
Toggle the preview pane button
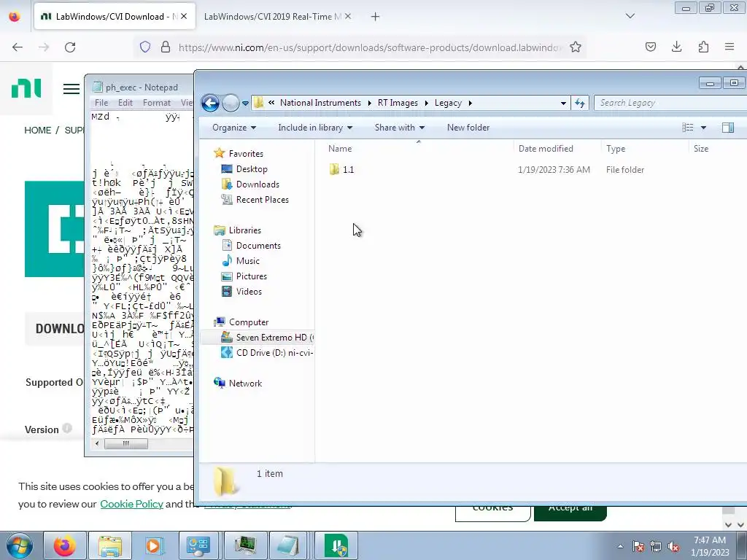pos(727,128)
